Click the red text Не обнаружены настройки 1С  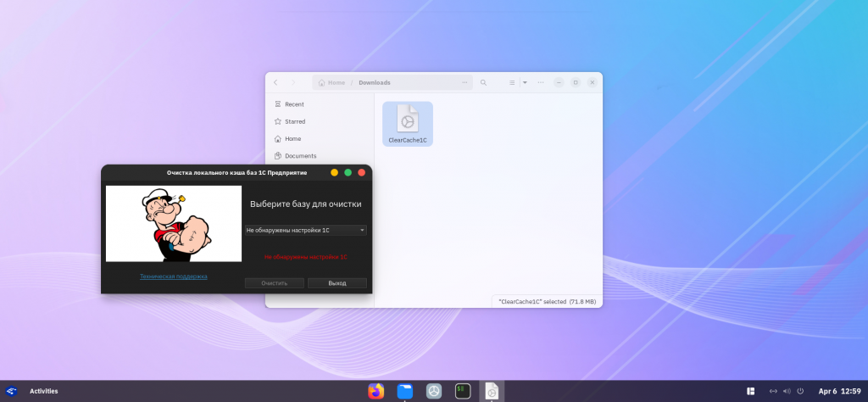click(305, 257)
